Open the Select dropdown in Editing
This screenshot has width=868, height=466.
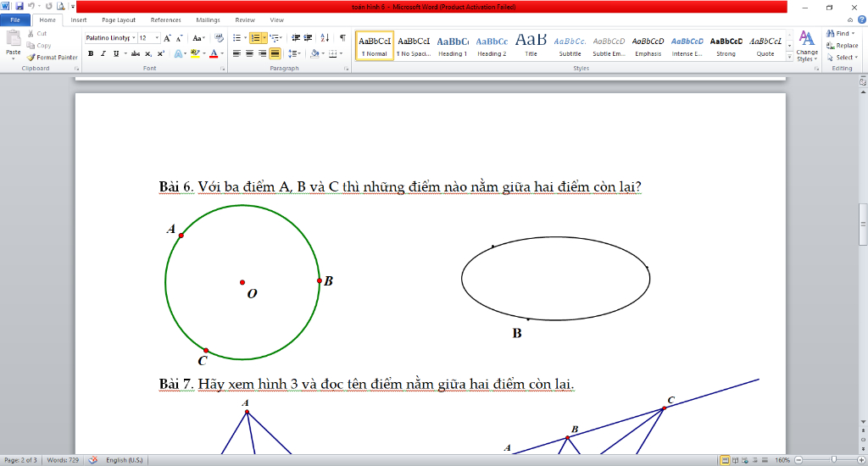842,57
